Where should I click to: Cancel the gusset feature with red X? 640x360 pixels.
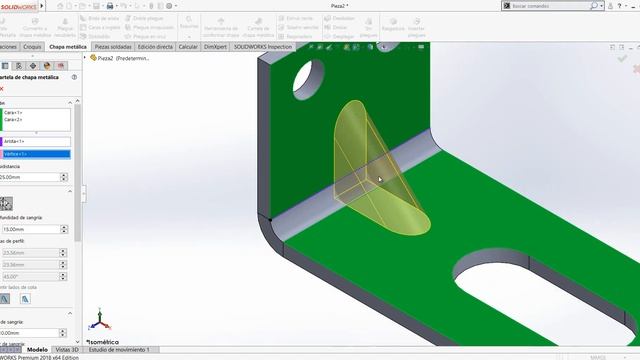coord(2,89)
